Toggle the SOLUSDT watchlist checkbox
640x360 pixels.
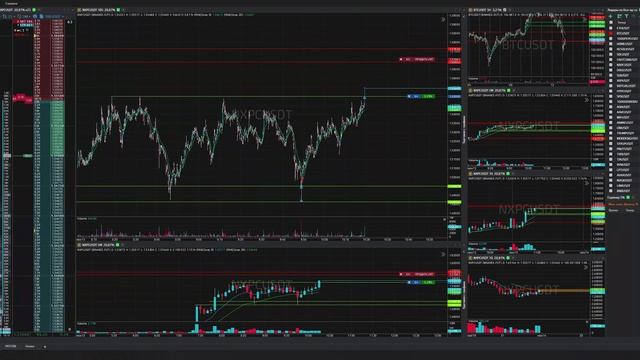point(611,54)
